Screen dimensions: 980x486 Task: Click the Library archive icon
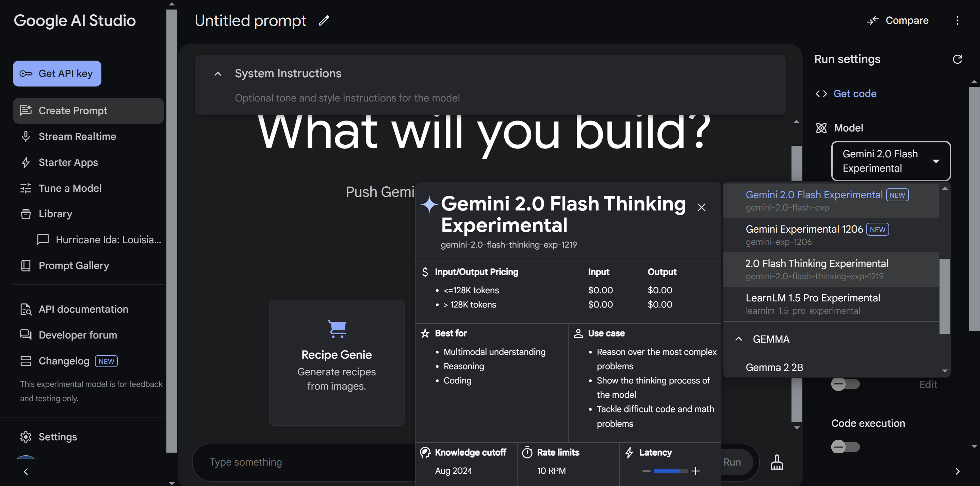click(x=26, y=214)
